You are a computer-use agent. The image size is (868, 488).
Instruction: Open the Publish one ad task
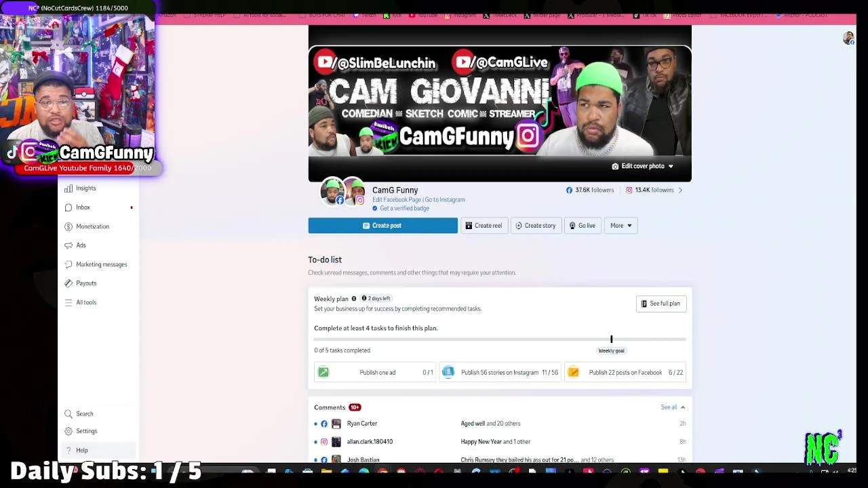374,372
